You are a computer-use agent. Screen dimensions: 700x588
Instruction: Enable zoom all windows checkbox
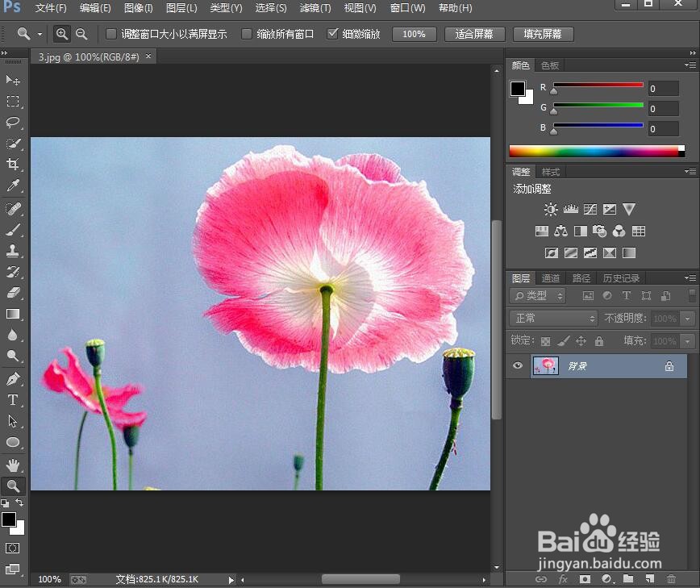(247, 34)
